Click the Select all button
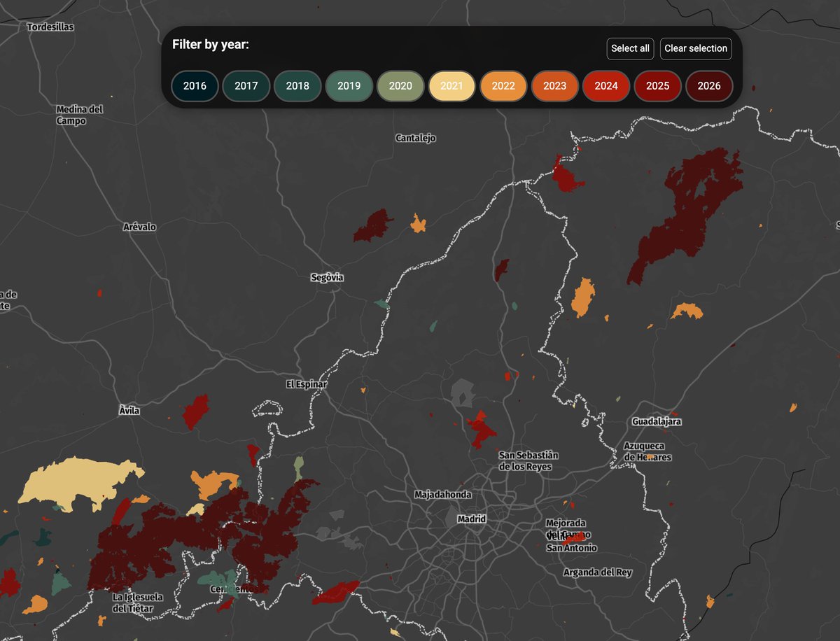The image size is (840, 641). click(x=630, y=48)
